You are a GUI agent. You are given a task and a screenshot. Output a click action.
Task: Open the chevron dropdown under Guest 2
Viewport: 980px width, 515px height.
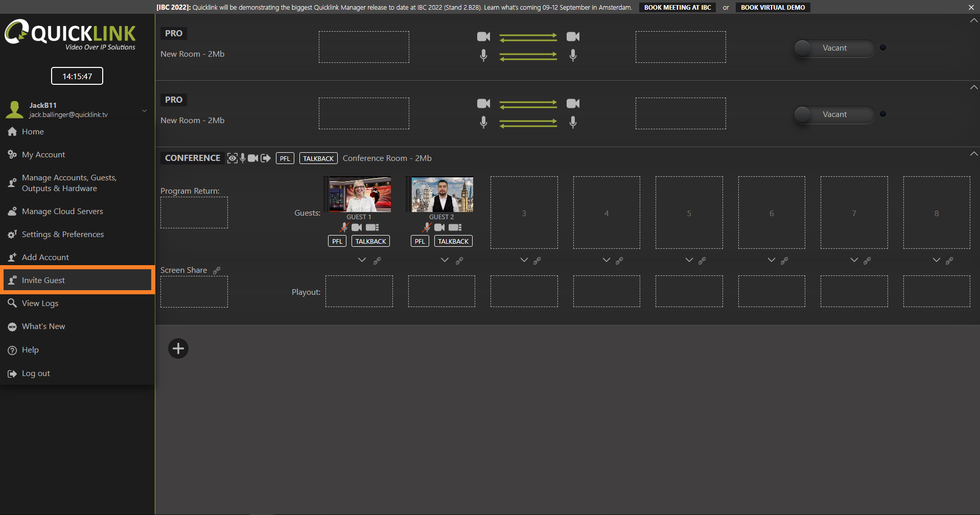[445, 260]
